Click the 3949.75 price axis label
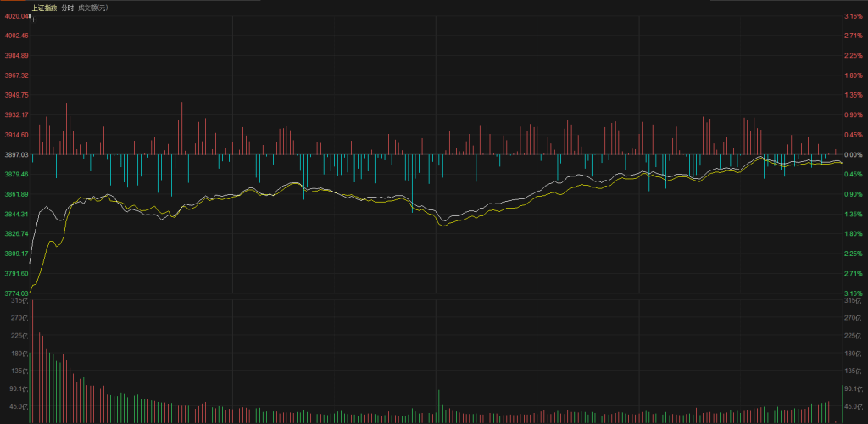 [16, 95]
